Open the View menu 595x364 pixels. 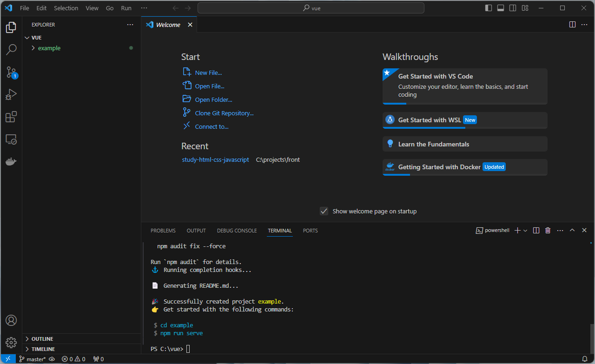pos(92,8)
